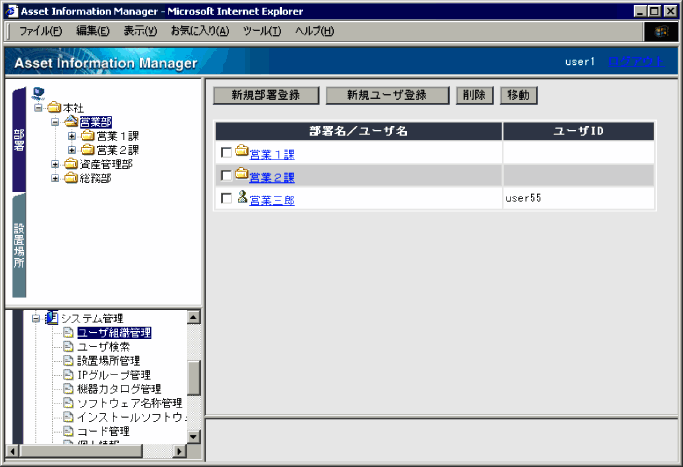
Task: Open the ツール(T) menu
Action: (x=262, y=31)
